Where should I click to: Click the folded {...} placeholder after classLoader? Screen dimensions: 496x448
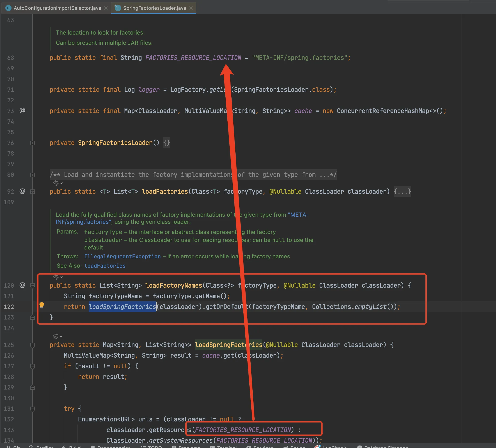[x=402, y=191]
